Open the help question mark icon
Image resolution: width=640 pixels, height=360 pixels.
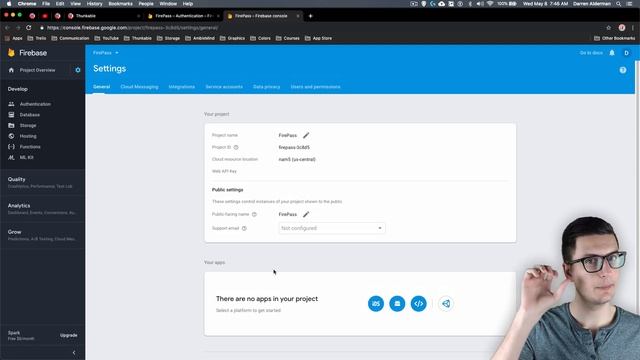(623, 70)
